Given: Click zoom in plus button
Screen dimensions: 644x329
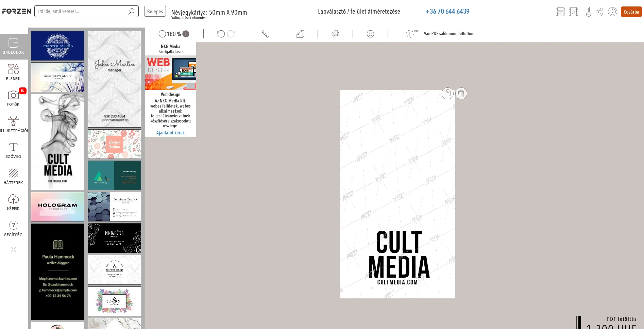Looking at the screenshot, I should coord(186,34).
